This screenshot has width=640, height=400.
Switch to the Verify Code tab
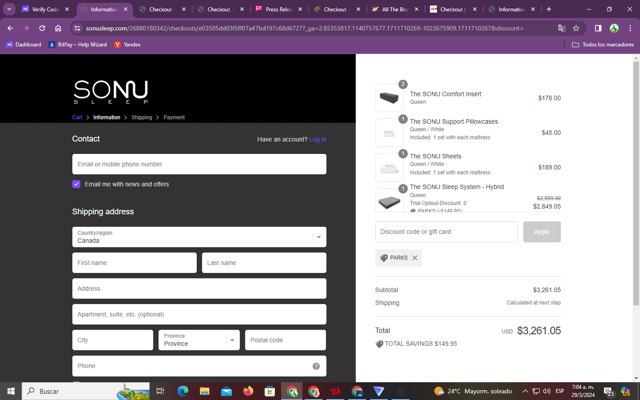[x=45, y=9]
